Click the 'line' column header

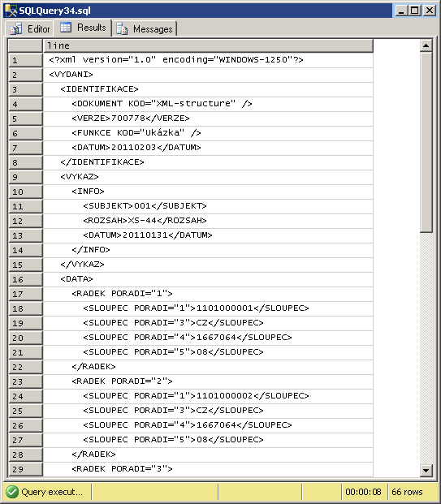(x=208, y=45)
